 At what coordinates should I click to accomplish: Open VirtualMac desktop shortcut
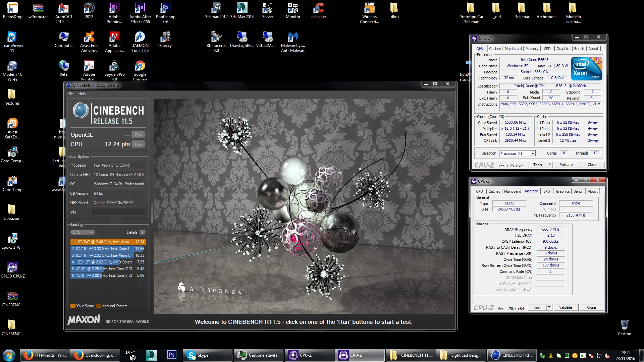pos(267,40)
